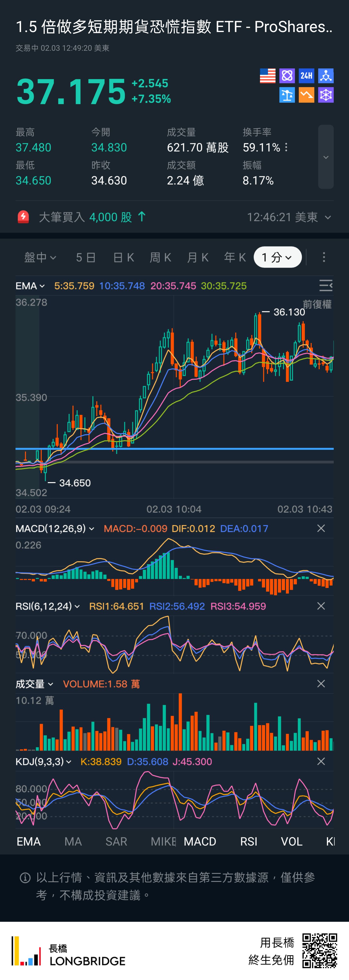The image size is (349, 980).
Task: Tap the purple hexagon network icon
Action: pyautogui.click(x=326, y=95)
